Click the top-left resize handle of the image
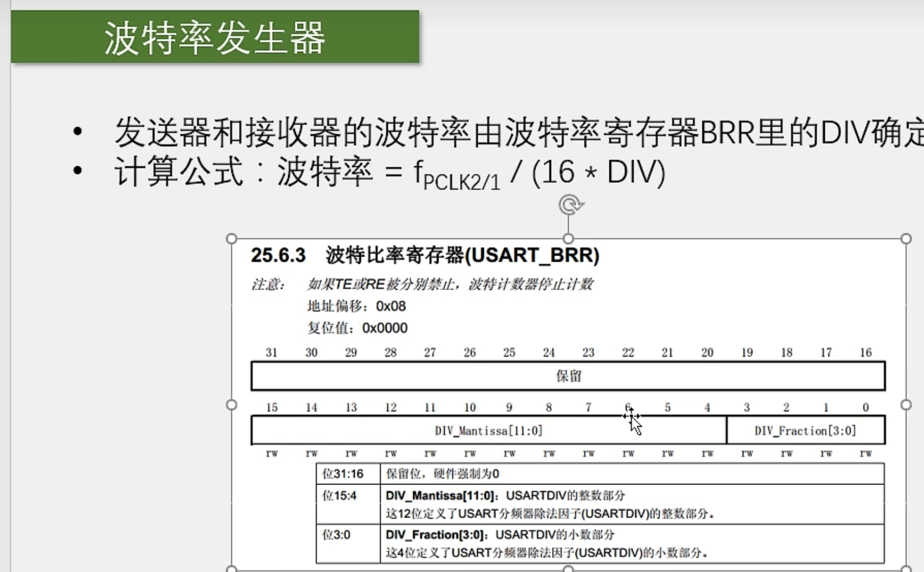The image size is (924, 572). point(231,238)
